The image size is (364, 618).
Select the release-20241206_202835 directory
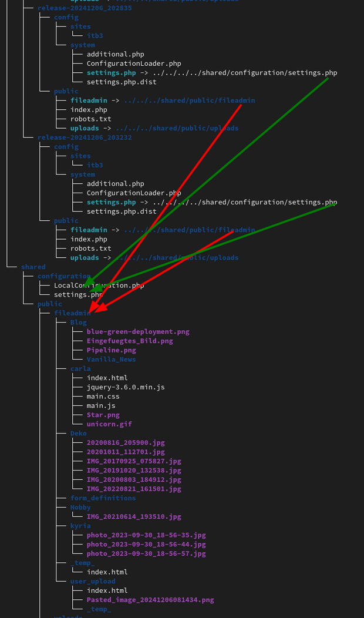(85, 8)
